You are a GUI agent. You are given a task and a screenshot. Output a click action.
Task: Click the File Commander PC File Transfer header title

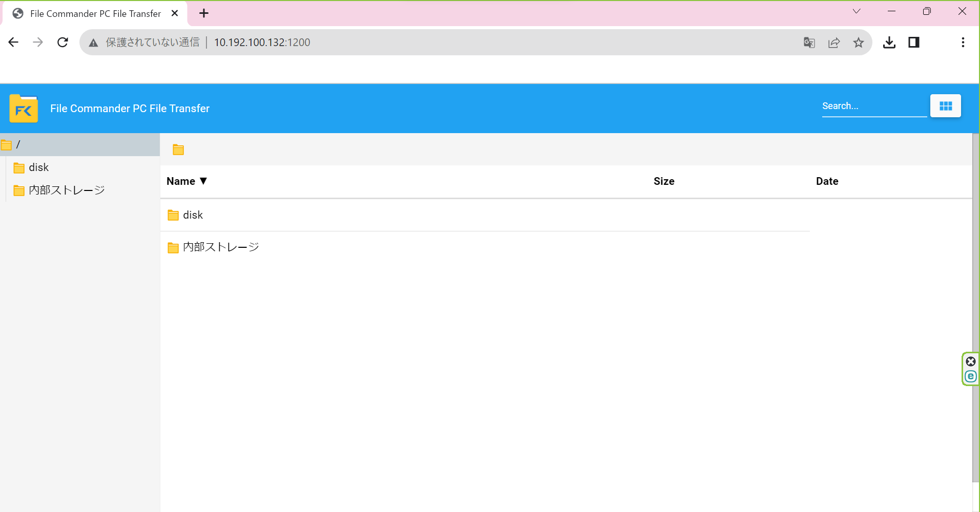pos(130,109)
